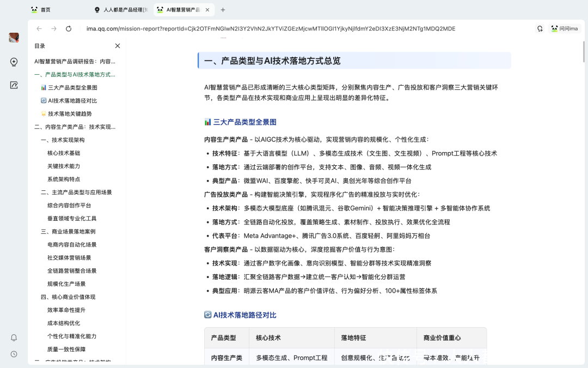
Task: Click the user avatar in the left sidebar
Action: pos(14,38)
